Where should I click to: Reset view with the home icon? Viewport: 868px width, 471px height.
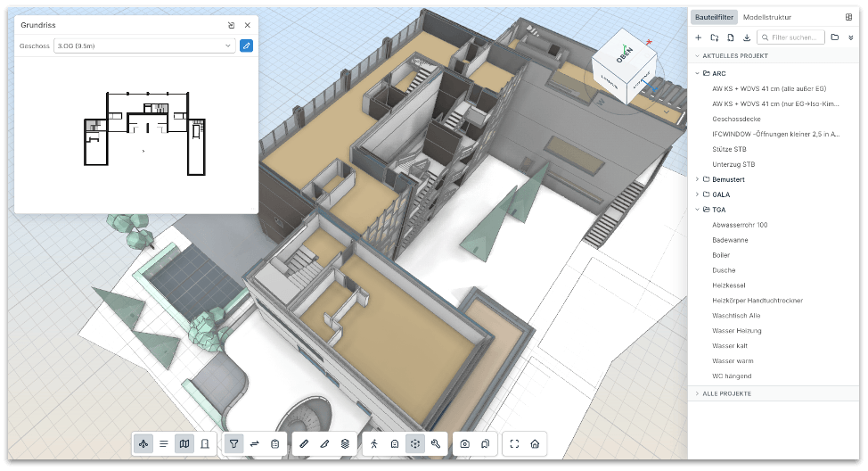(x=535, y=444)
